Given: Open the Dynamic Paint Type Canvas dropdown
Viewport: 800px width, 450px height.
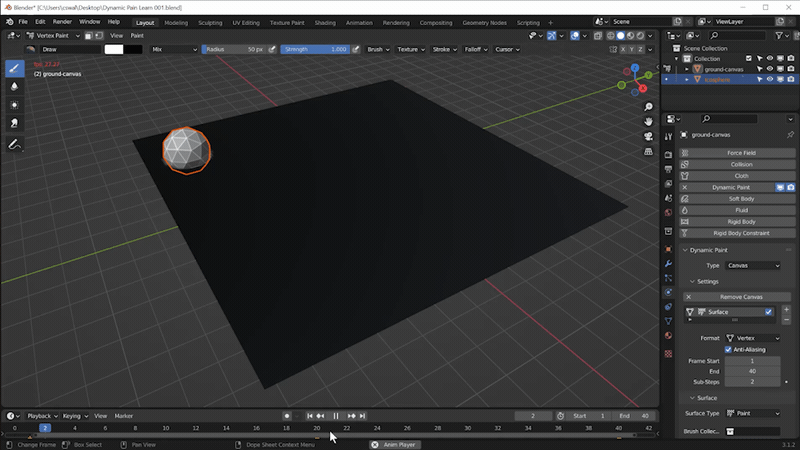Looking at the screenshot, I should [x=753, y=265].
